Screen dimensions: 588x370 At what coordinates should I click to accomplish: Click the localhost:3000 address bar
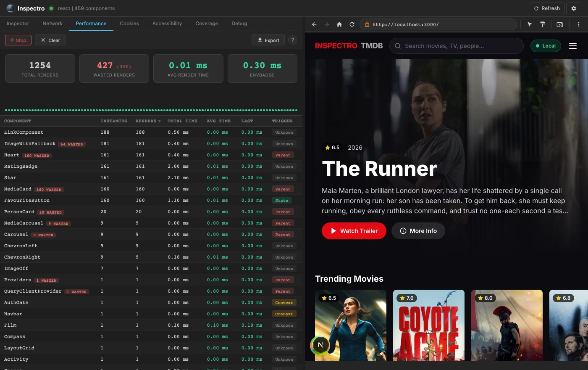[438, 24]
